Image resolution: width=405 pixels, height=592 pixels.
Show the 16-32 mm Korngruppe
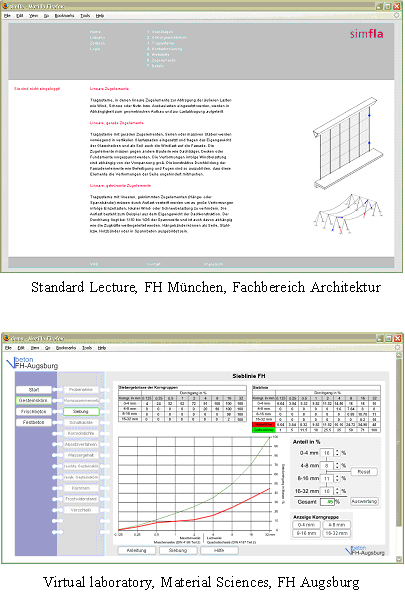tap(337, 533)
